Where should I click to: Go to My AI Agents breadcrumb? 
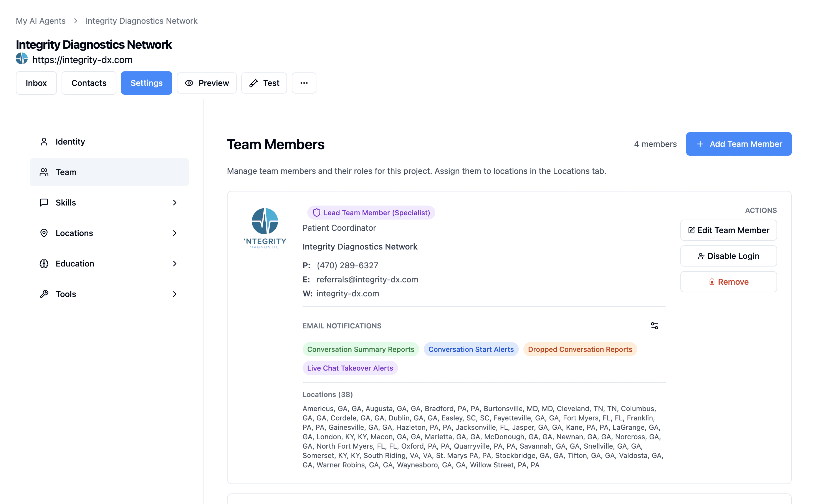click(41, 21)
